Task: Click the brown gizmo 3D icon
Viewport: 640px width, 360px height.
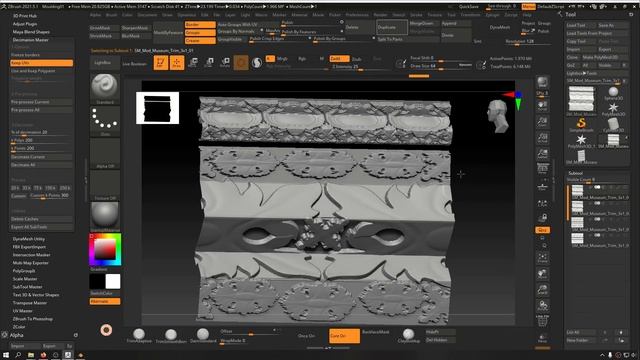Action: point(241,62)
